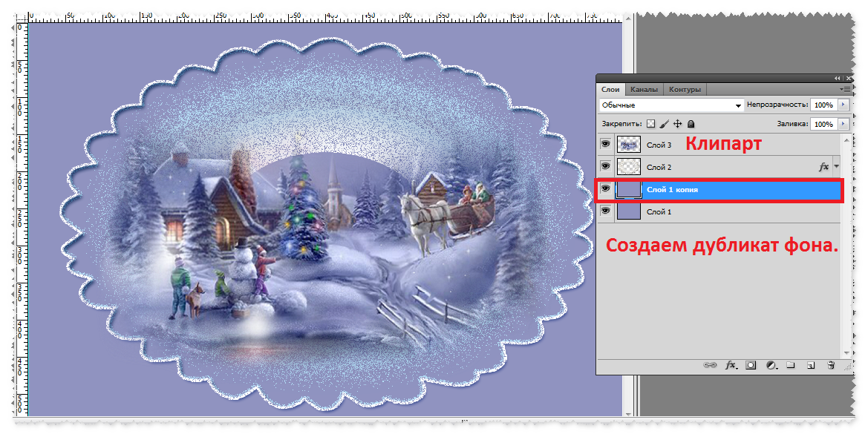Select Слой 1 копия thumbnail

[628, 189]
